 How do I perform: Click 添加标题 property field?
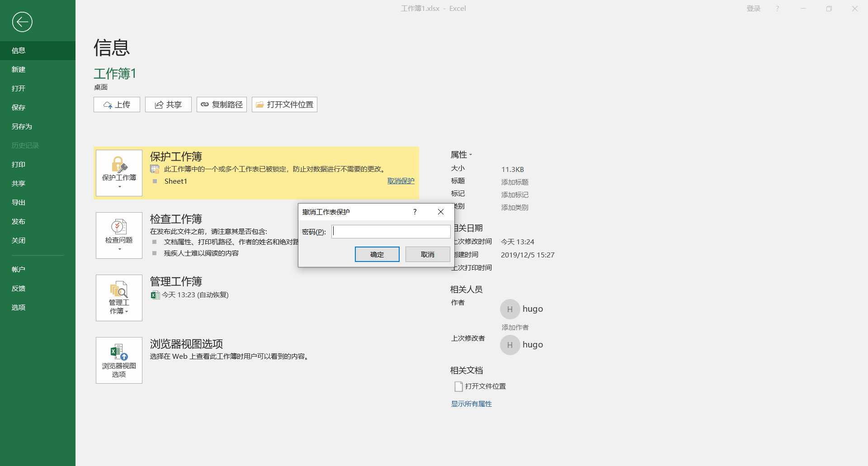[514, 182]
